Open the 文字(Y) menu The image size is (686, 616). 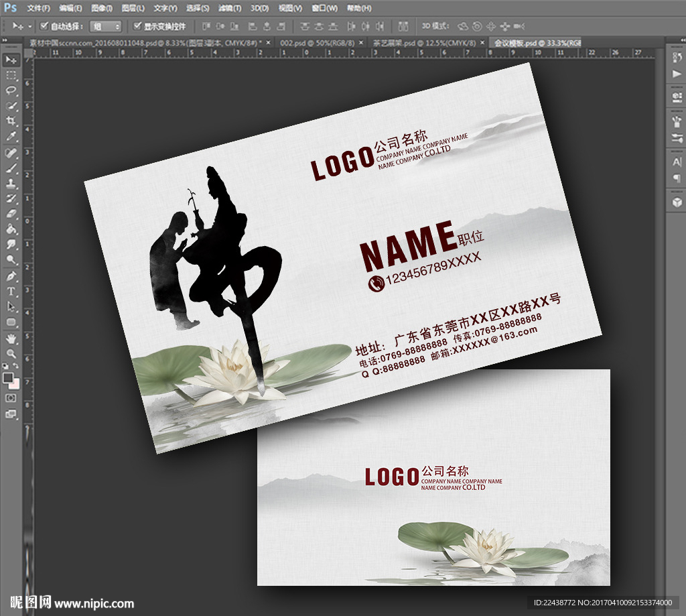click(165, 8)
